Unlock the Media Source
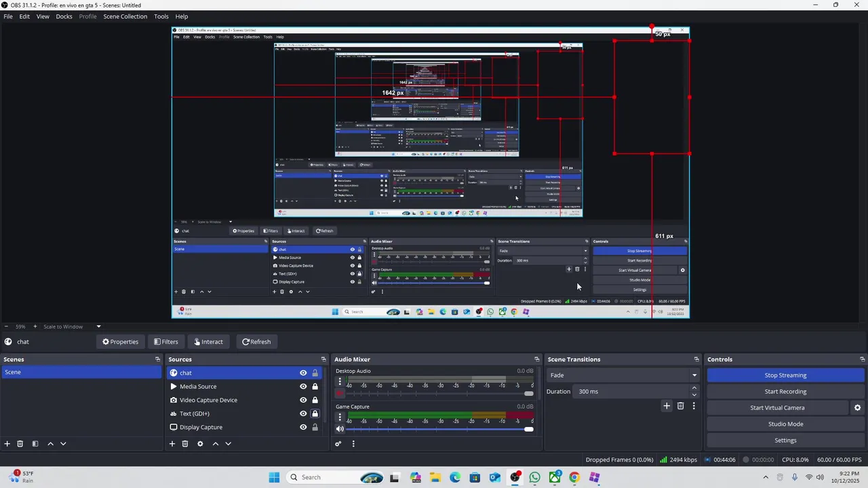The width and height of the screenshot is (868, 488). pos(315,386)
